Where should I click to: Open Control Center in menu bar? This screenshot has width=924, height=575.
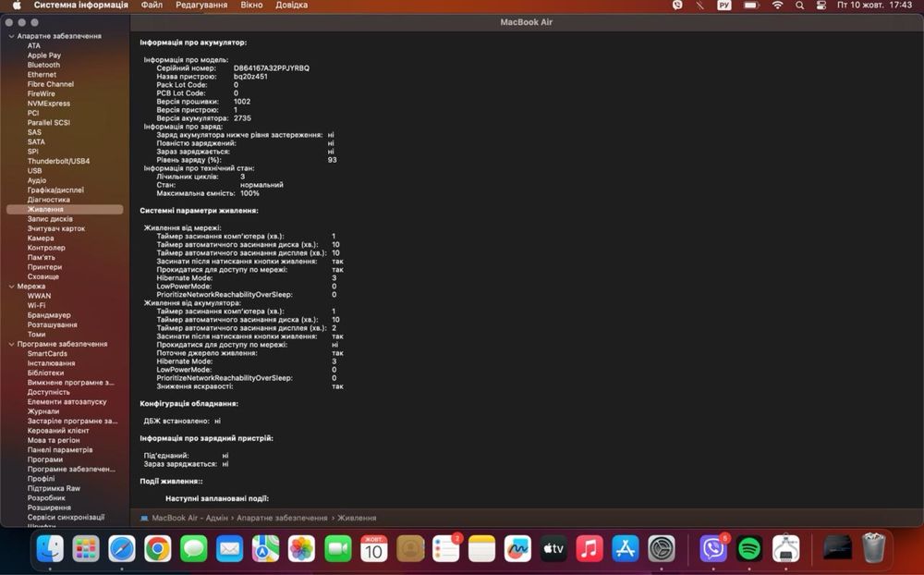821,6
